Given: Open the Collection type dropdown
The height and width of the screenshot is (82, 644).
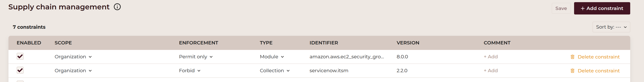Looking at the screenshot, I should 275,71.
